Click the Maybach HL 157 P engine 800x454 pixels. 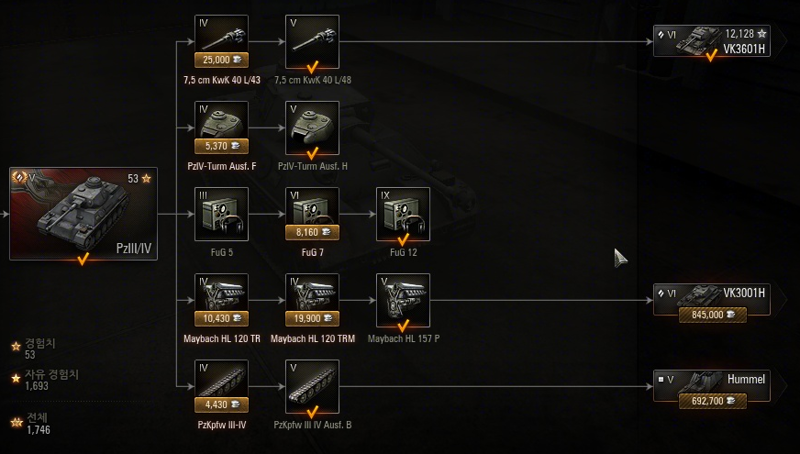pyautogui.click(x=403, y=300)
